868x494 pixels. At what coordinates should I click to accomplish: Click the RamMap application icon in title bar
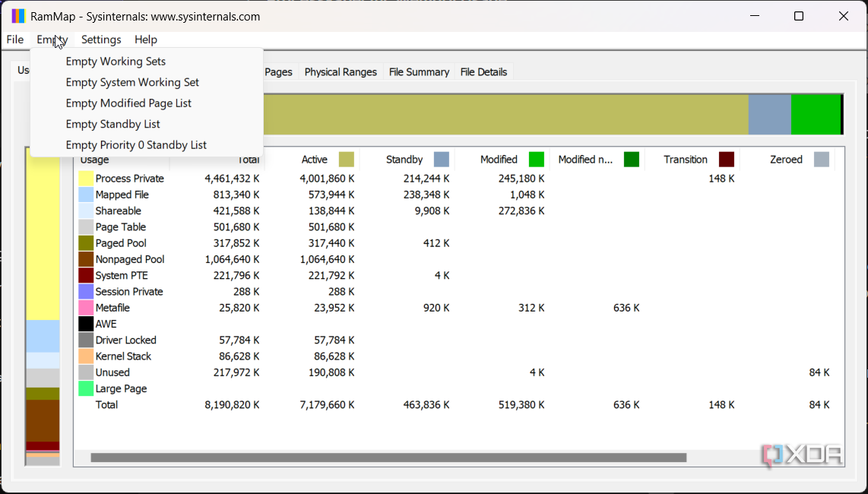(18, 16)
